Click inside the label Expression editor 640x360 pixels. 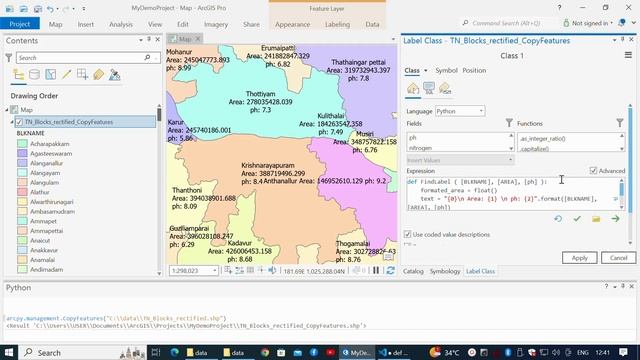pos(512,194)
